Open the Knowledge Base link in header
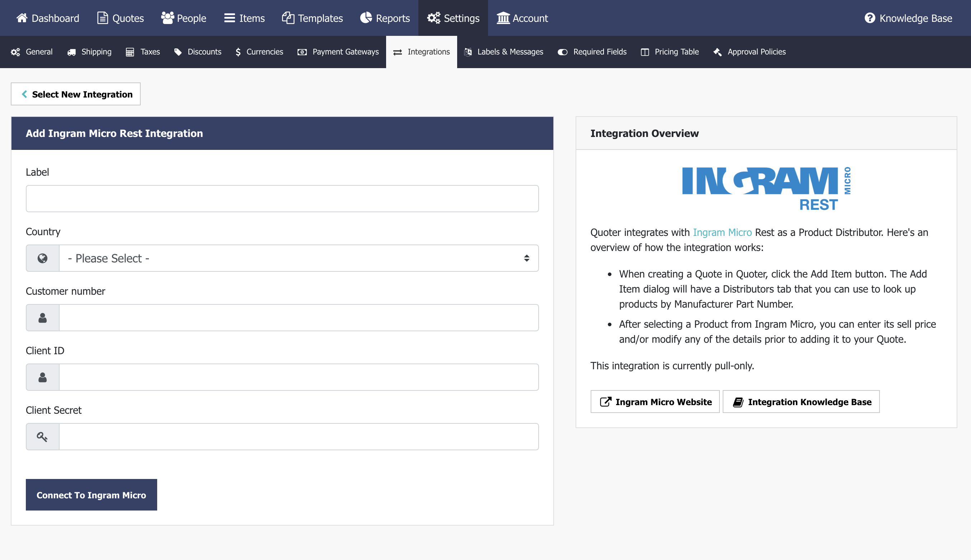Image resolution: width=971 pixels, height=560 pixels. click(x=908, y=18)
